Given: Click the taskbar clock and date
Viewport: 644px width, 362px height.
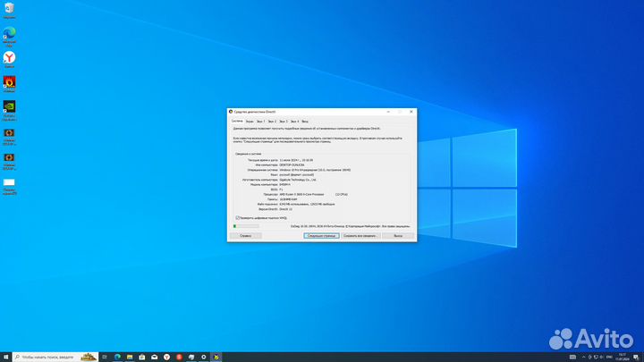Looking at the screenshot, I should point(623,357).
